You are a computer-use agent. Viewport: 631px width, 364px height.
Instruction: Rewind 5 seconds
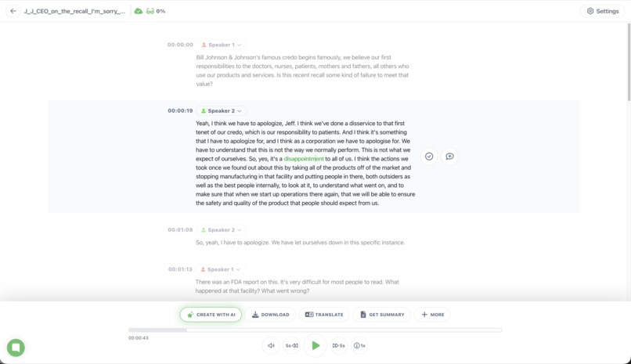pyautogui.click(x=292, y=345)
